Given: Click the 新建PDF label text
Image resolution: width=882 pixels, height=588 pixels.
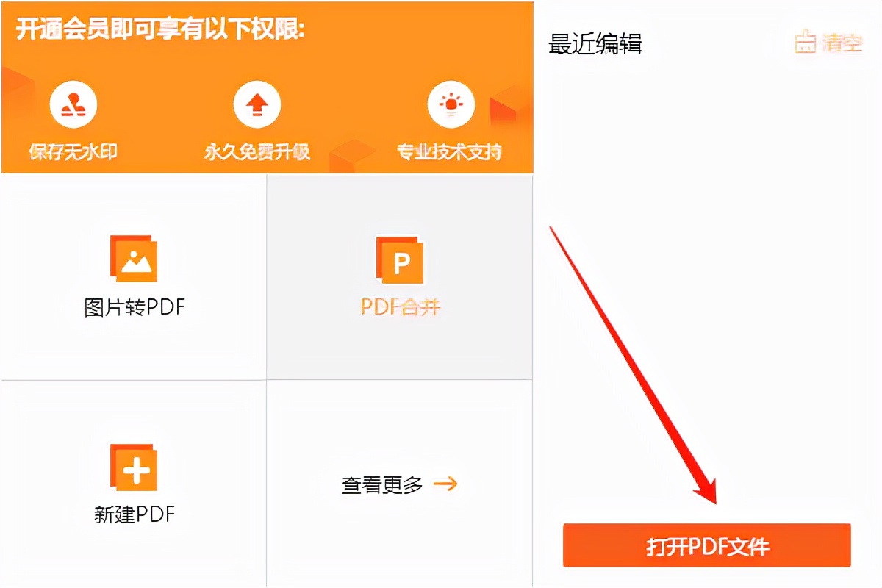Looking at the screenshot, I should [135, 514].
